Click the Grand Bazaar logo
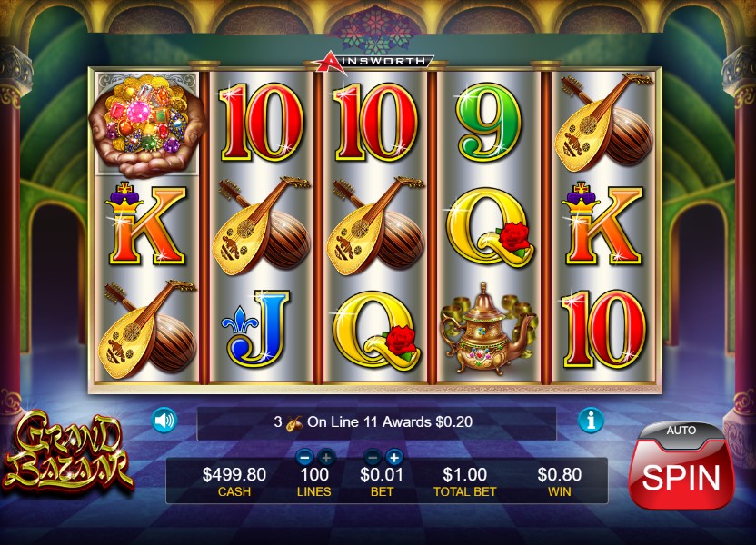The height and width of the screenshot is (545, 756). tap(66, 451)
